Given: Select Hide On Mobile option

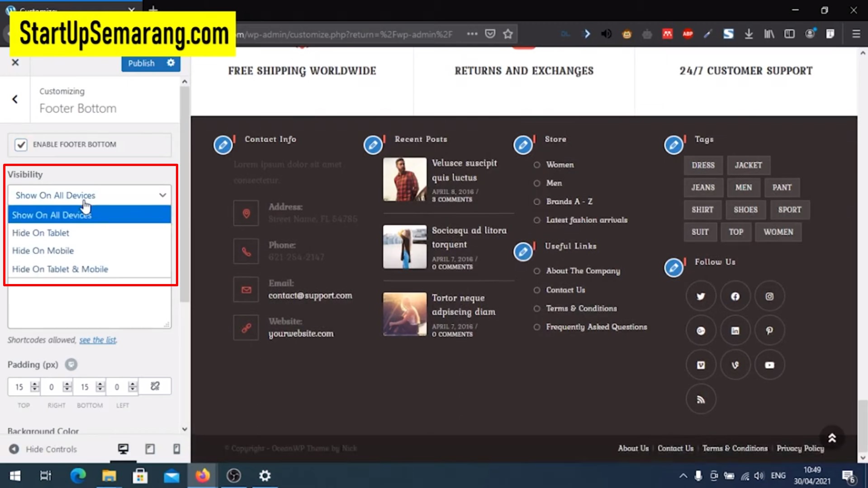Looking at the screenshot, I should 90,251.
